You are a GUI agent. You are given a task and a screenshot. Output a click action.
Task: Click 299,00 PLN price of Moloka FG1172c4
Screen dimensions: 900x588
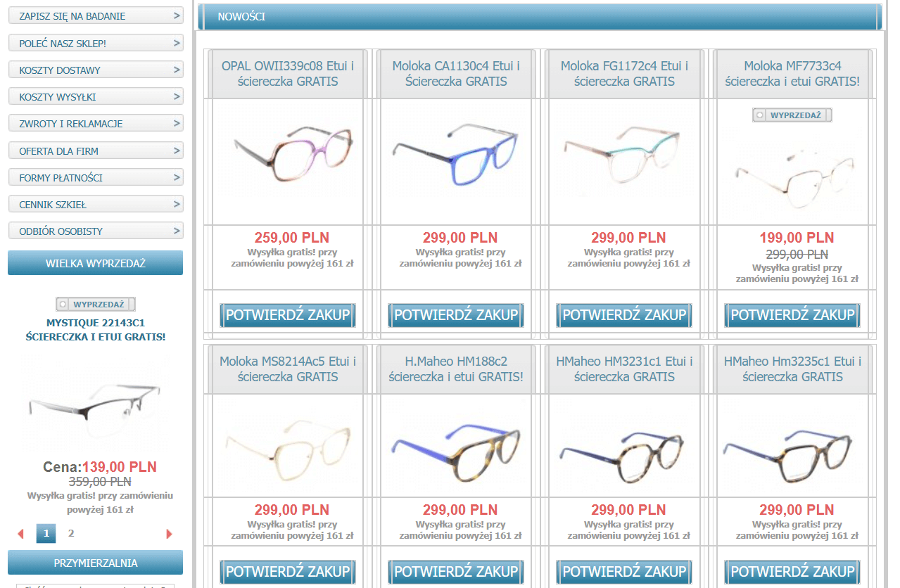(628, 238)
